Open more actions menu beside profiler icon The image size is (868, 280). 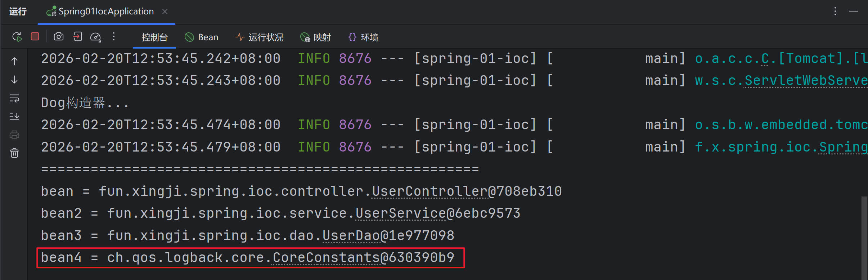114,37
